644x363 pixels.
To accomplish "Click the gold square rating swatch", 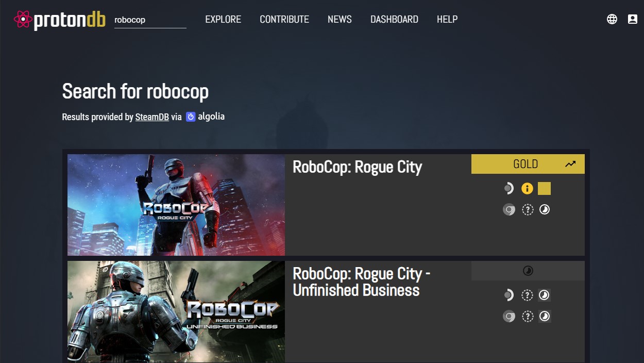I will pos(544,189).
